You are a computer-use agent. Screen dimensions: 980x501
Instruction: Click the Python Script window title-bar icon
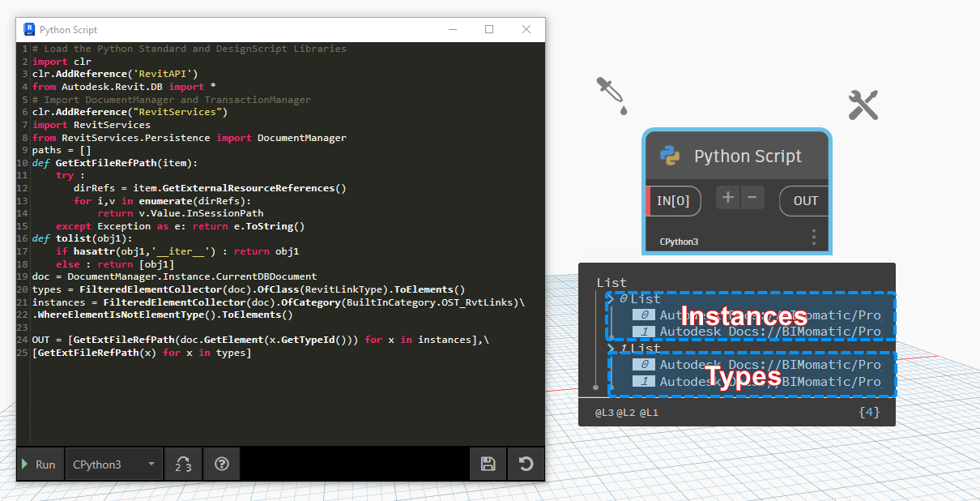28,29
